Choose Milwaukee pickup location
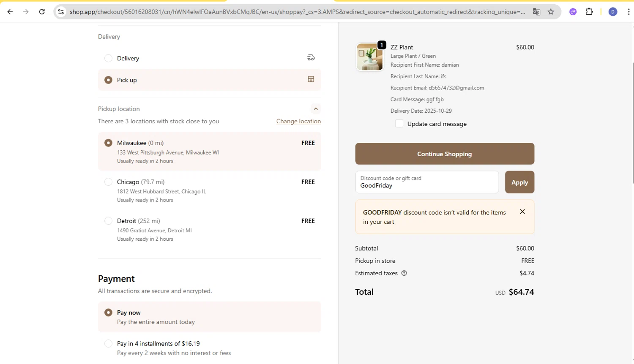 pos(109,143)
